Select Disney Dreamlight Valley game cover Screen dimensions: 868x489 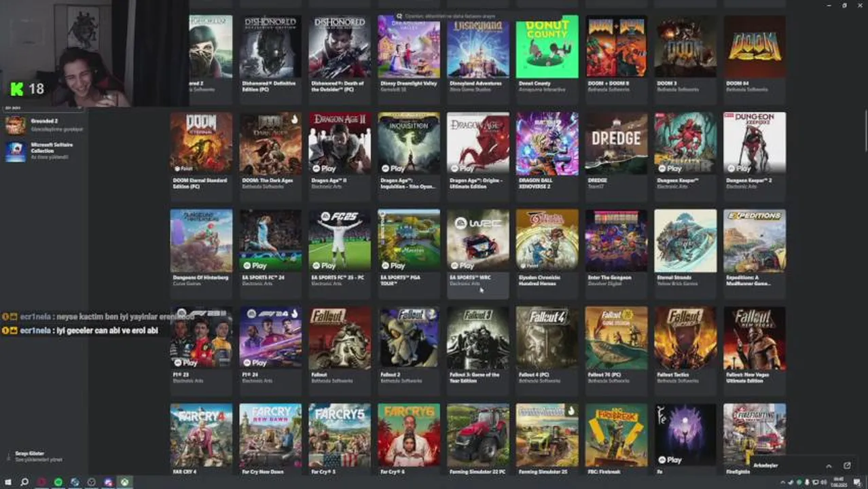click(409, 46)
